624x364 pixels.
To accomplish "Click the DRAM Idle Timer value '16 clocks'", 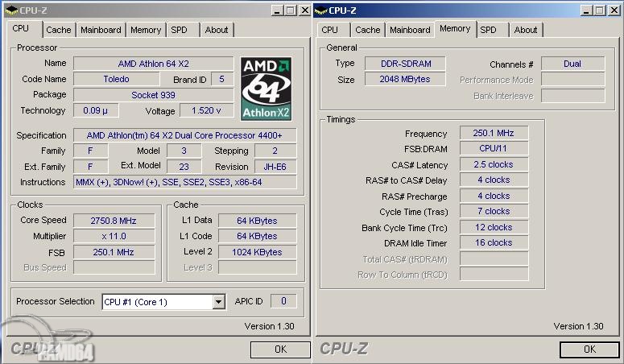I will pos(494,243).
